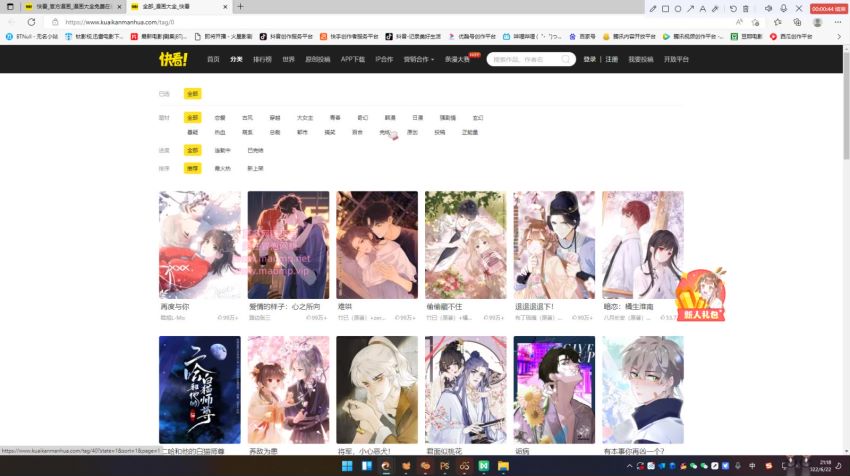Viewport: 850px width, 476px height.
Task: Select the highlighter annotation tool
Action: 715,9
